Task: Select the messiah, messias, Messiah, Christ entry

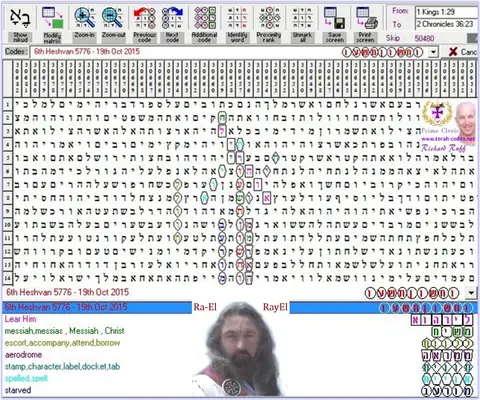Action: tap(64, 331)
